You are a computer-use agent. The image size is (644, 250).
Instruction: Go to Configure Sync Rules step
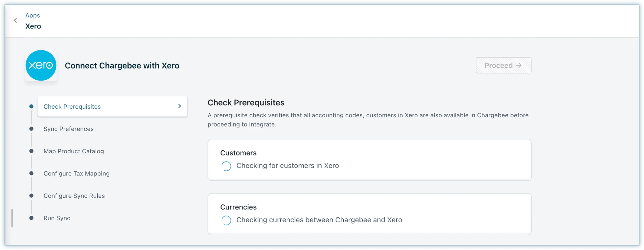click(x=74, y=196)
